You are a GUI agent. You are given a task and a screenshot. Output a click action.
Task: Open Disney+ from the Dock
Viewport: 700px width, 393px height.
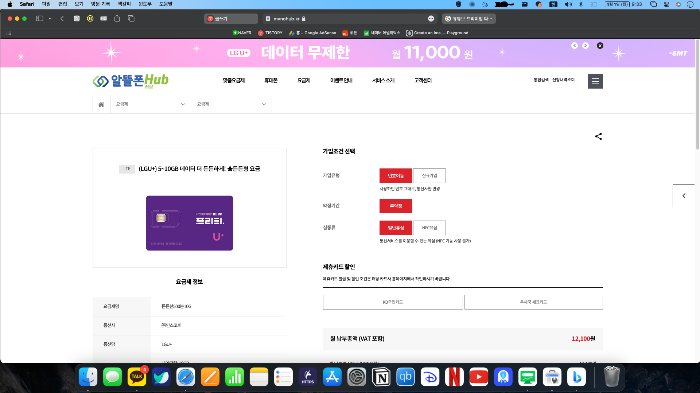coord(429,377)
